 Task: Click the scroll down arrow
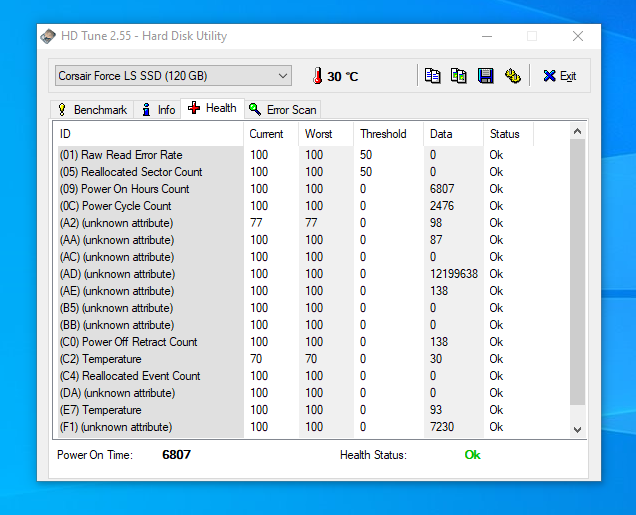[x=578, y=429]
